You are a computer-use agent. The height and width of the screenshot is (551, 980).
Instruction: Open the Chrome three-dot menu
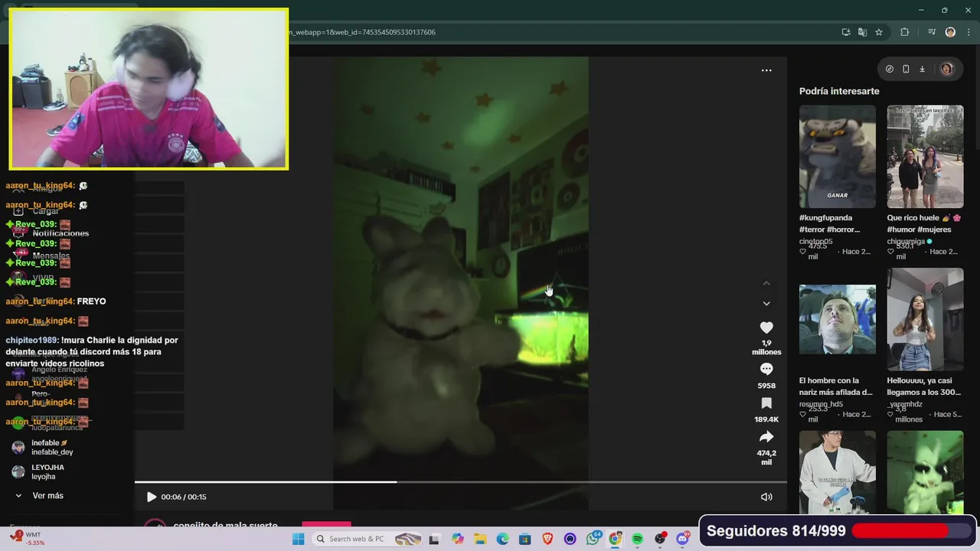click(968, 32)
